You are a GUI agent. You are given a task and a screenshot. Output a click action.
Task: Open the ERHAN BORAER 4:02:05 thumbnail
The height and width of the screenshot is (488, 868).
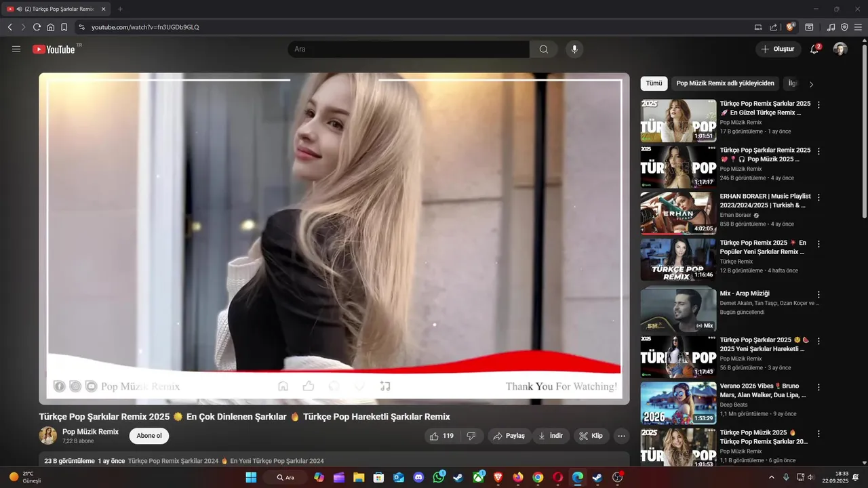(678, 213)
